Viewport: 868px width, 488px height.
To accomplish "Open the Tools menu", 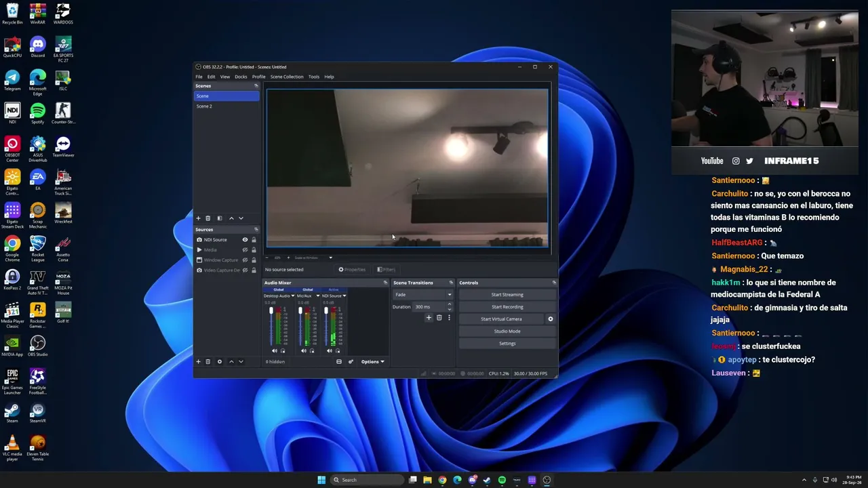I will pyautogui.click(x=313, y=77).
